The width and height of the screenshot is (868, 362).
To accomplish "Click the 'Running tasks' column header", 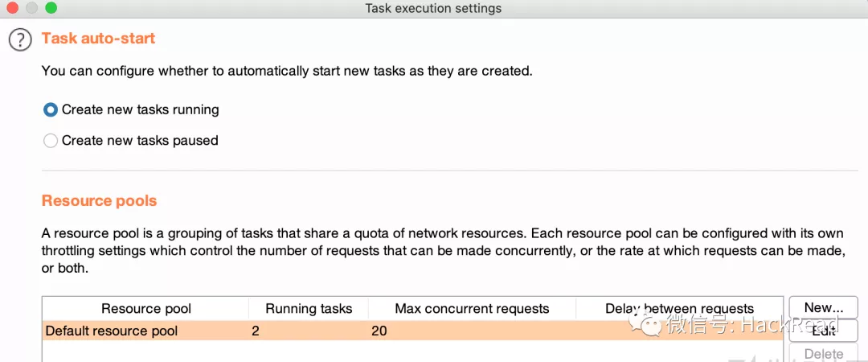I will point(309,309).
